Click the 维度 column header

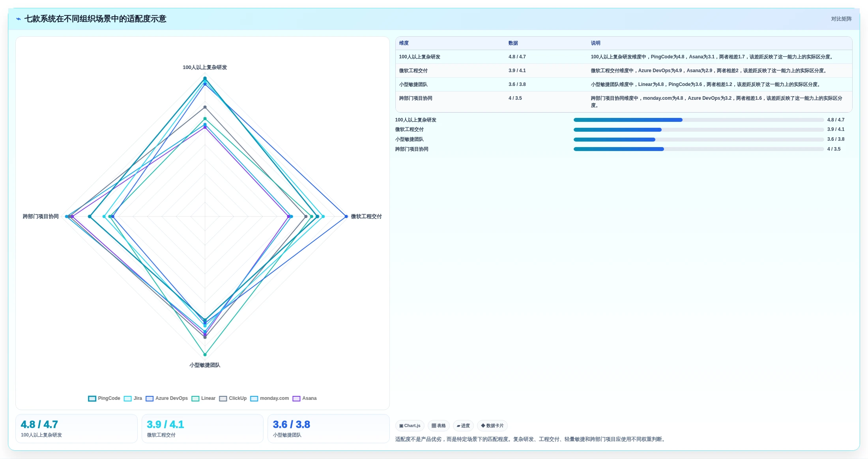[x=404, y=43]
